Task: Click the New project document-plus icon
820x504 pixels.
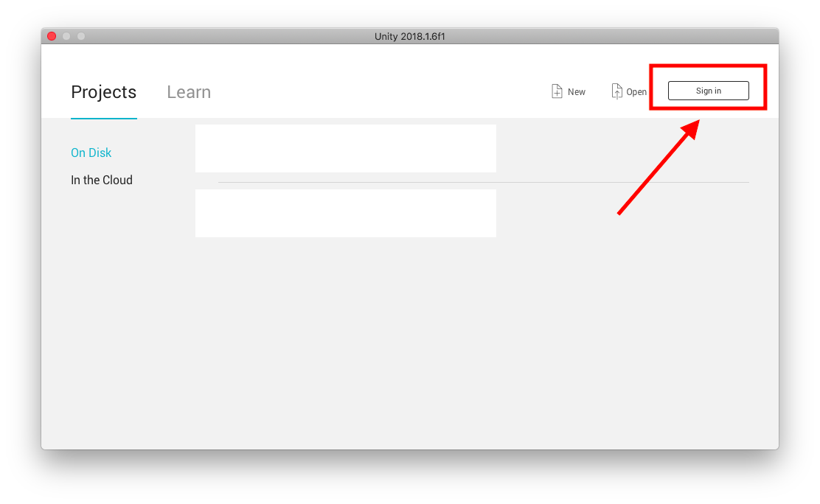Action: pyautogui.click(x=557, y=91)
